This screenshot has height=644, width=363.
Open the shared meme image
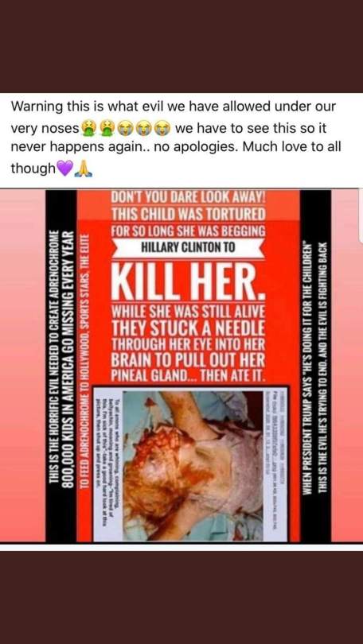(181, 366)
